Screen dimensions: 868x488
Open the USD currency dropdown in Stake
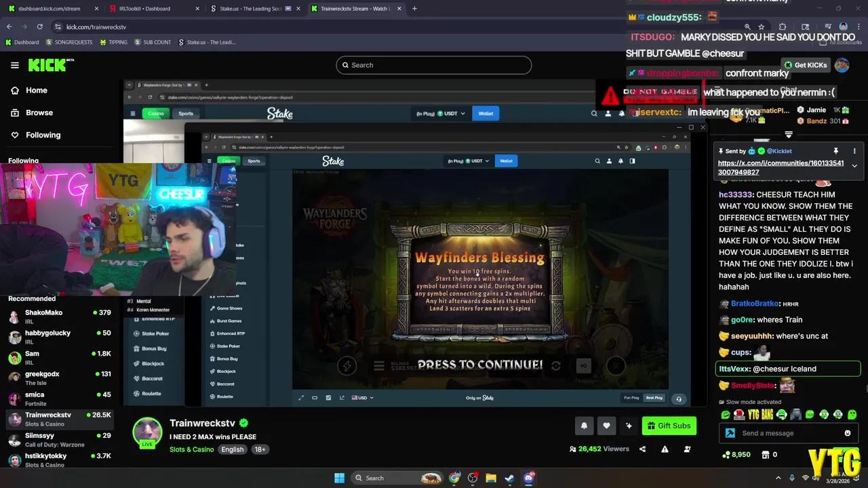[363, 398]
